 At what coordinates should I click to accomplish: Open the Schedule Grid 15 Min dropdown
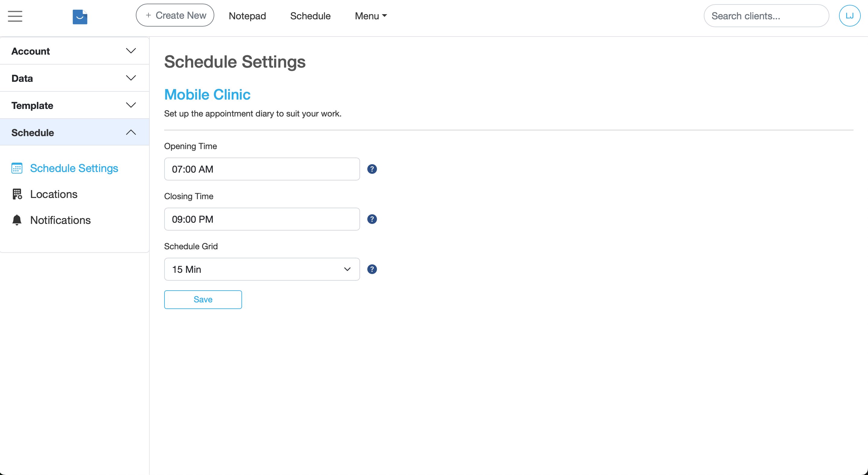(x=262, y=269)
